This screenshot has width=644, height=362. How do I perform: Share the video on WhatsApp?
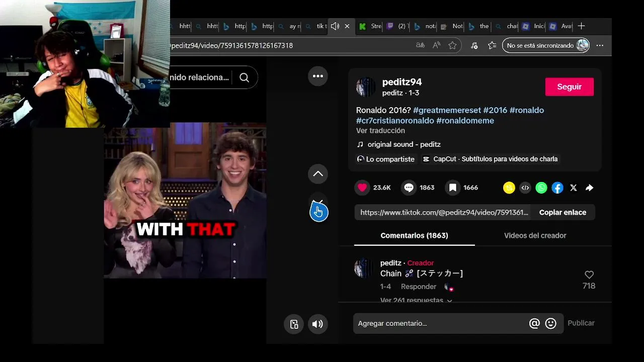541,188
